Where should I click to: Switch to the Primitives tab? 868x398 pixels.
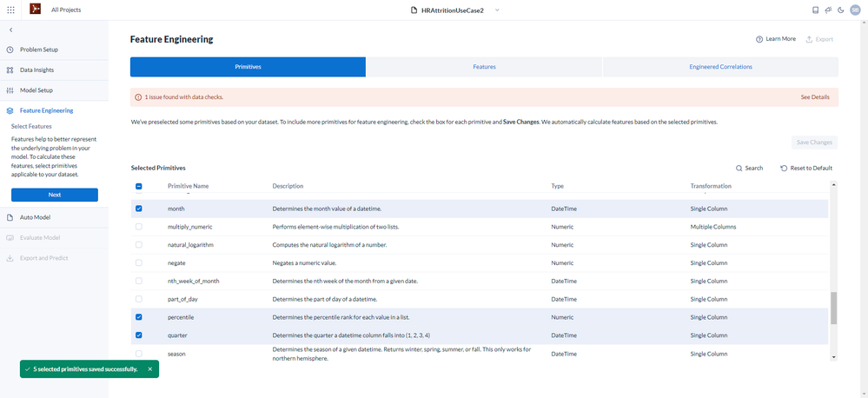(x=248, y=67)
